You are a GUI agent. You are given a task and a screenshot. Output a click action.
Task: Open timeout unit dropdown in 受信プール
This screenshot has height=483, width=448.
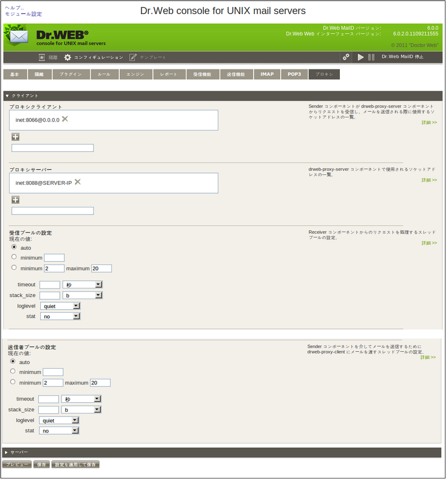coord(83,286)
